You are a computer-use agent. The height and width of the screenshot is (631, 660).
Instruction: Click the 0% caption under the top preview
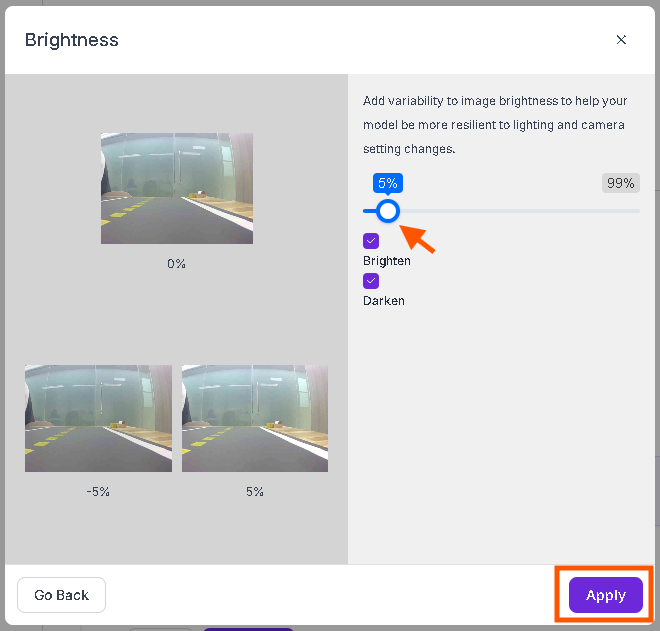point(176,264)
